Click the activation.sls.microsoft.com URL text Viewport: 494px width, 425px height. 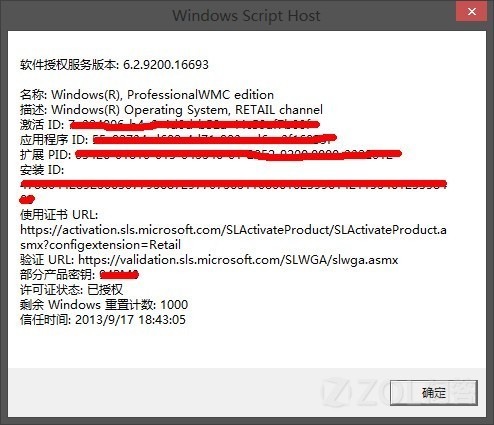pyautogui.click(x=233, y=230)
